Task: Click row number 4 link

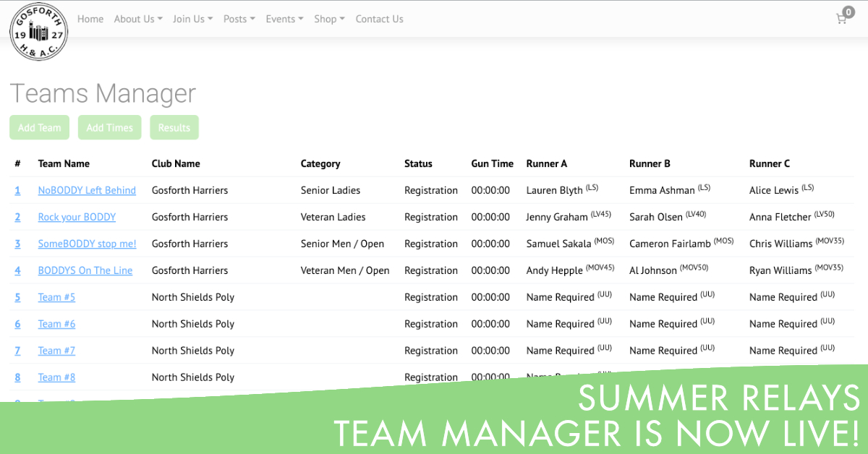Action: point(17,270)
